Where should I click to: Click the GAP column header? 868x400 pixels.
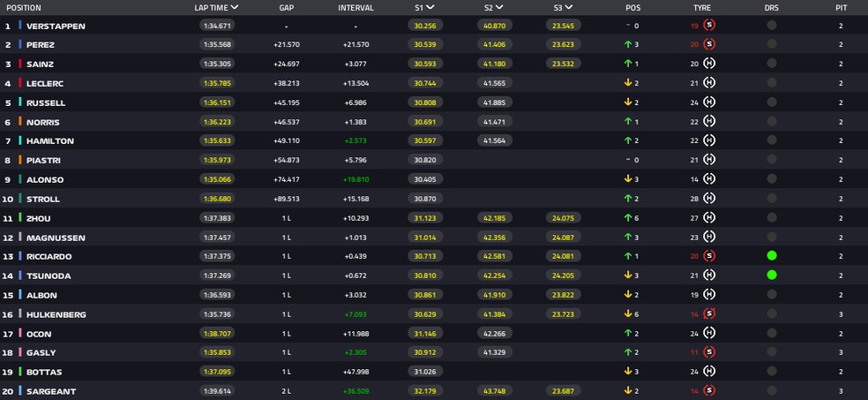point(287,8)
